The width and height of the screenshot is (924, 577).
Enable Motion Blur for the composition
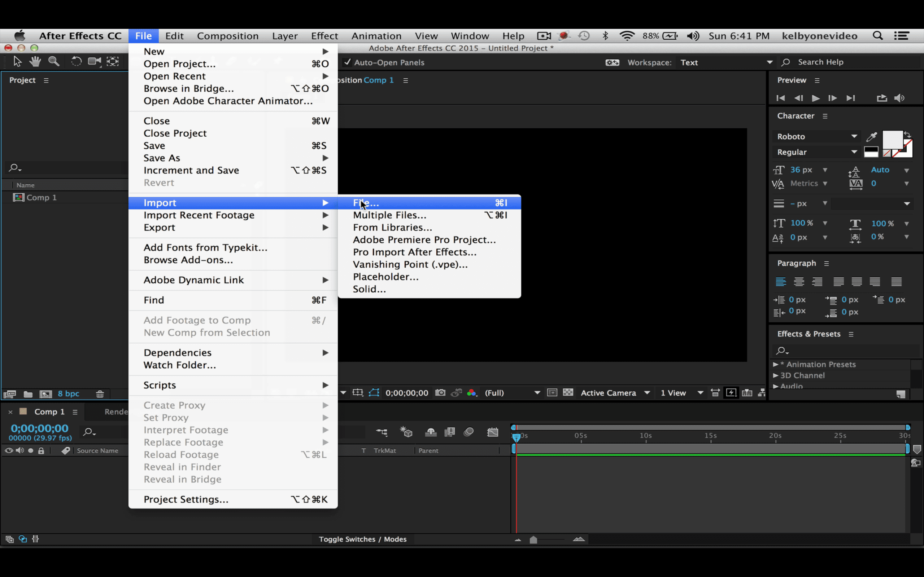pyautogui.click(x=469, y=432)
